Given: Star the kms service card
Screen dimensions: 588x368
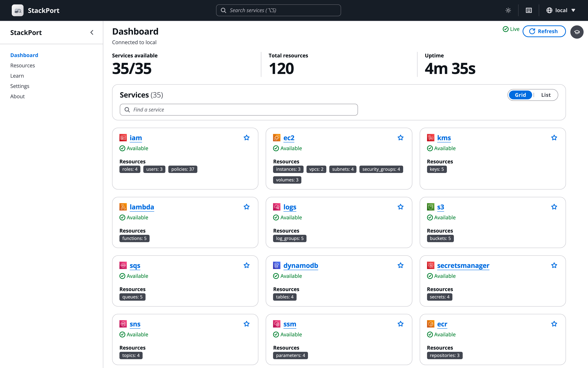Looking at the screenshot, I should (x=554, y=138).
